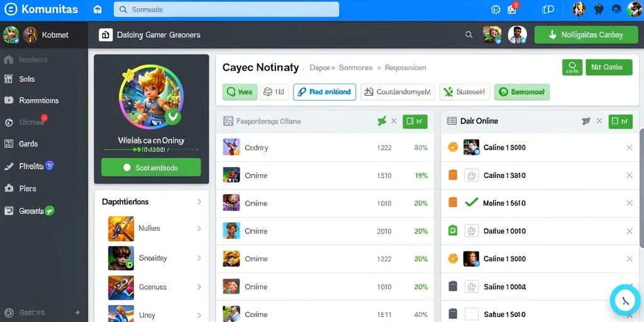Open Gards in the left sidebar
This screenshot has width=644, height=322.
pos(21,144)
